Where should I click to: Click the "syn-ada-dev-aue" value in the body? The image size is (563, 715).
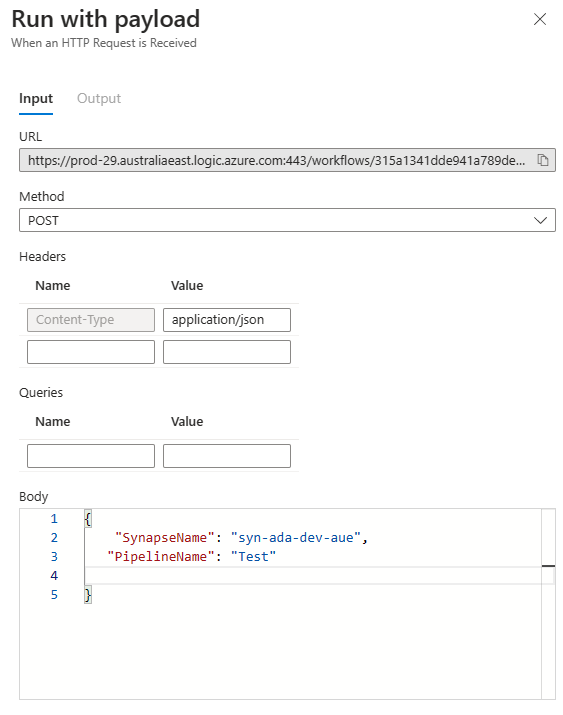tap(296, 538)
